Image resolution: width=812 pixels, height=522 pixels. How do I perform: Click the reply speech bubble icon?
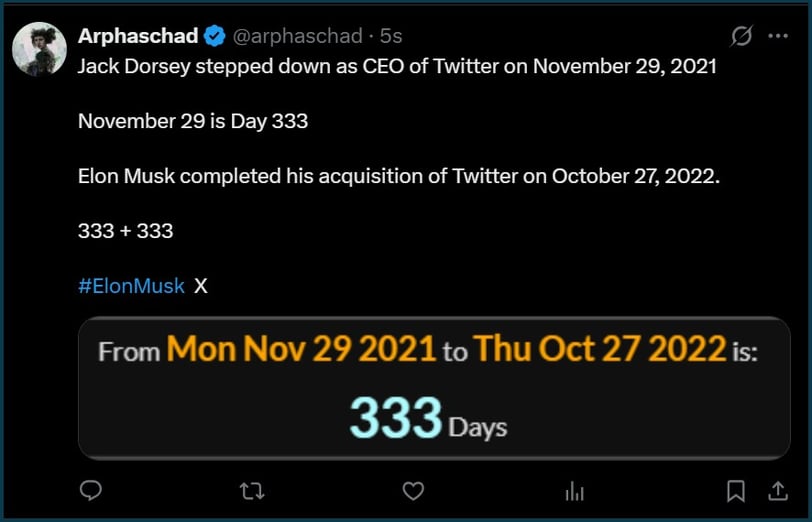click(x=91, y=490)
